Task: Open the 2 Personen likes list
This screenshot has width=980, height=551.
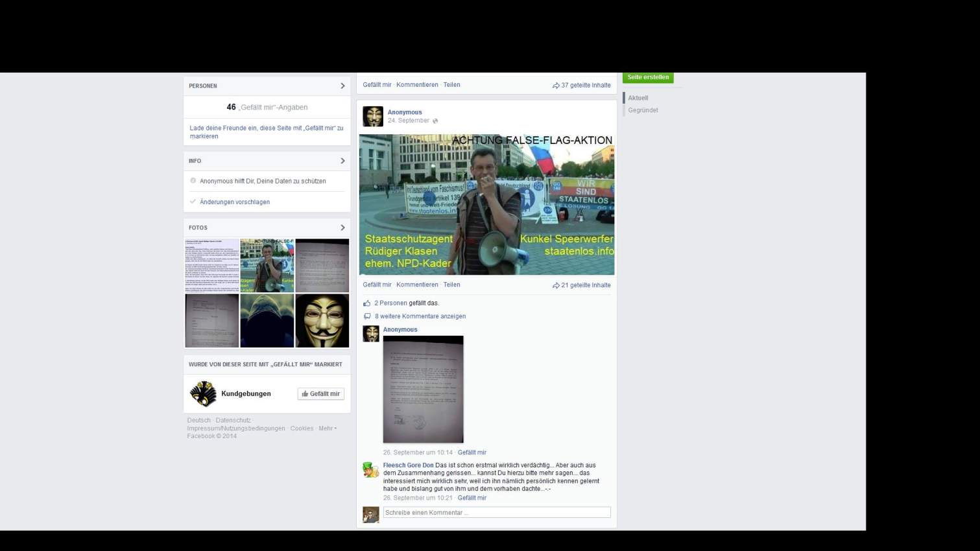Action: [x=390, y=303]
